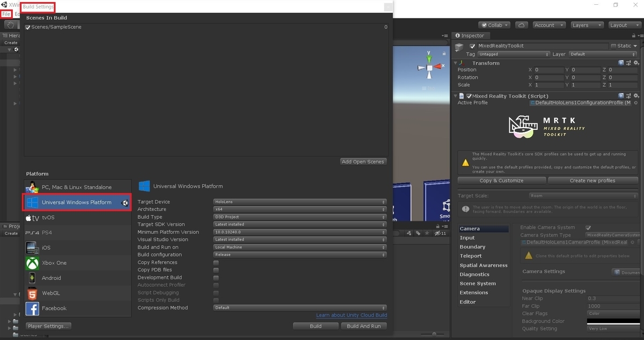Pick the Xbox One platform icon
The width and height of the screenshot is (644, 340).
[x=32, y=263]
